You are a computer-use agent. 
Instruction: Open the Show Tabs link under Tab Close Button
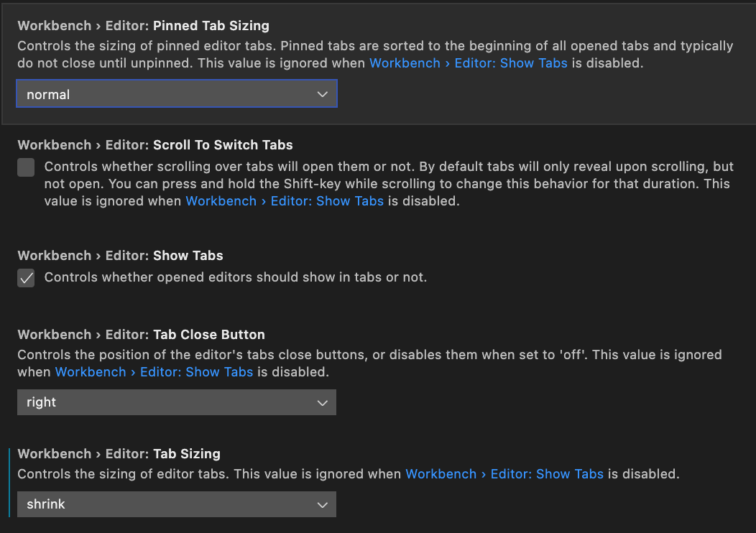tap(154, 372)
